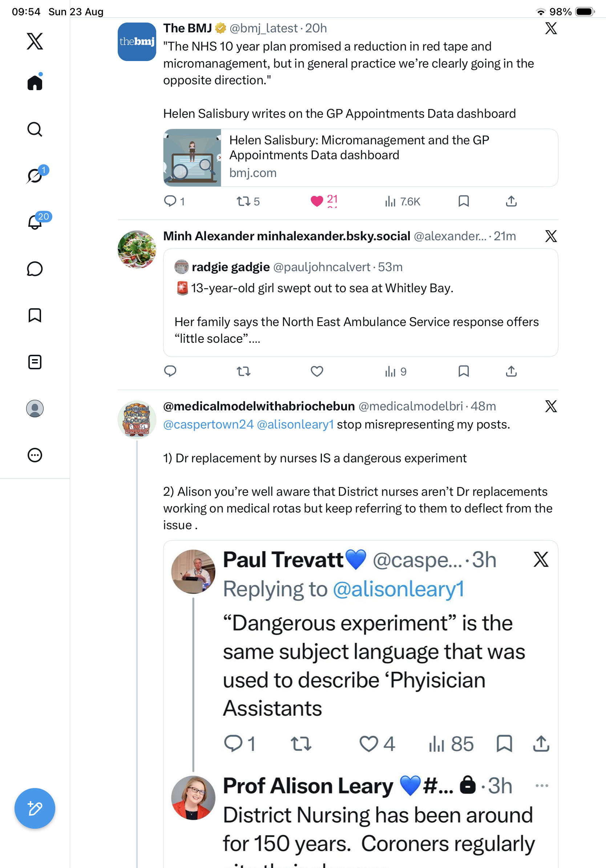This screenshot has height=868, width=606.
Task: Open Helen Salisbury bmj.com article card
Action: coord(360,158)
